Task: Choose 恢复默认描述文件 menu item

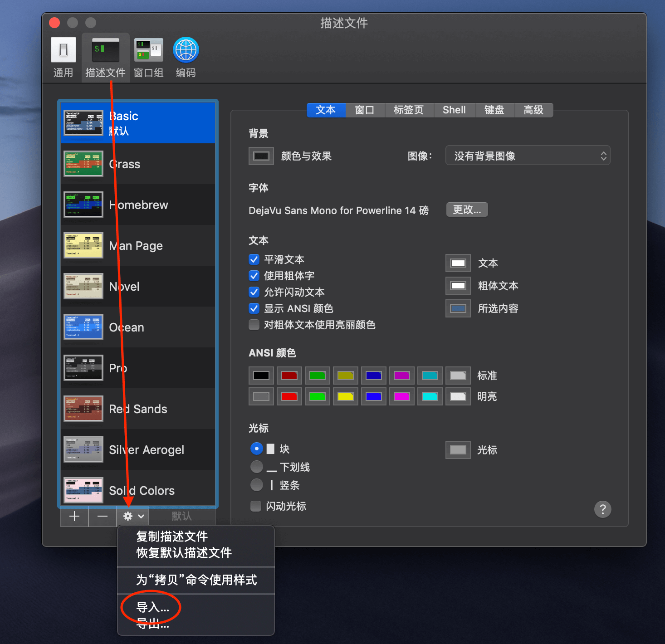Action: coord(184,553)
